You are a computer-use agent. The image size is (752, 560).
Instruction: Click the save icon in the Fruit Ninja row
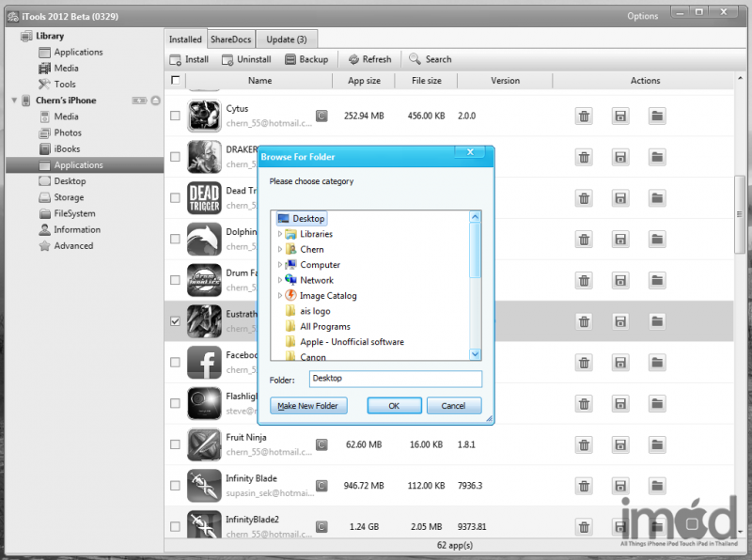(x=620, y=445)
